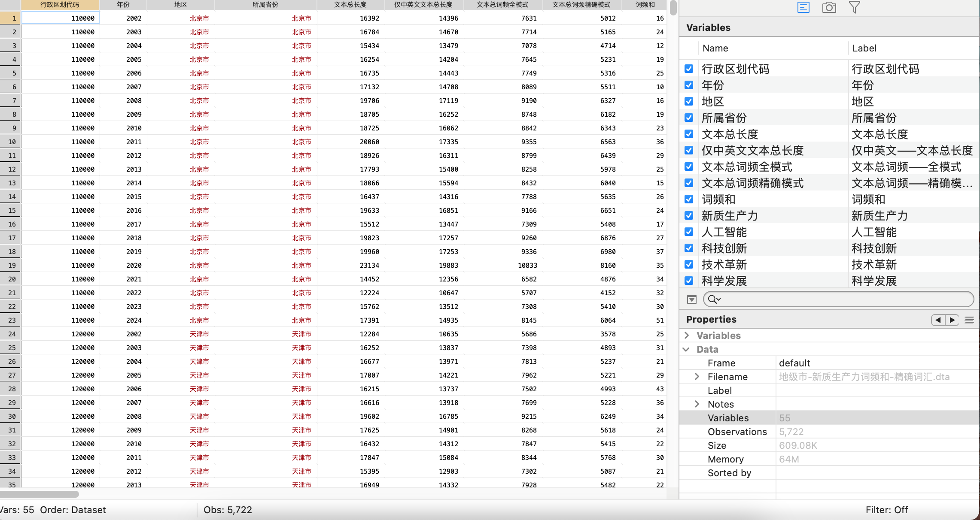The width and height of the screenshot is (980, 520).
Task: Go to previous variable in Properties
Action: pos(938,320)
